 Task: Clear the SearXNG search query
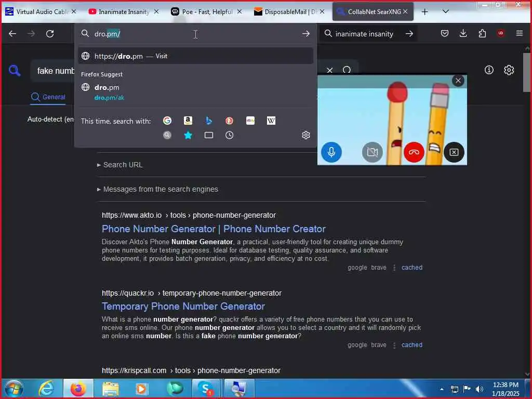coord(329,70)
